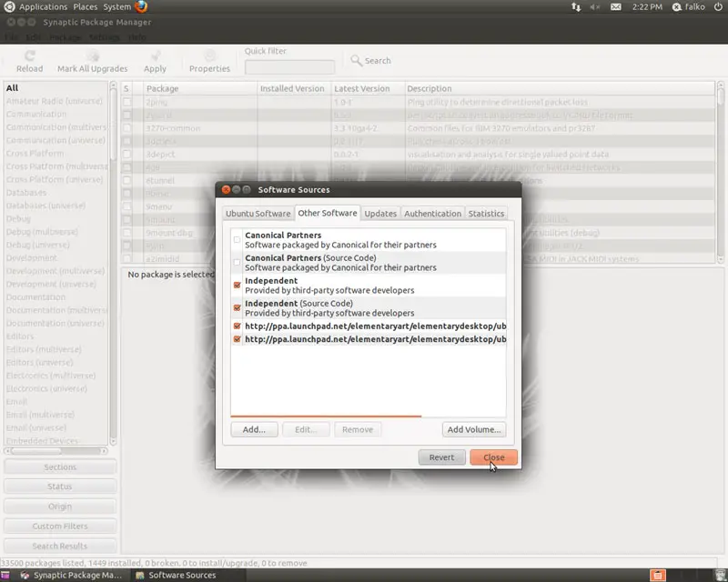Image resolution: width=728 pixels, height=582 pixels.
Task: Click the Sections filter button
Action: click(60, 467)
